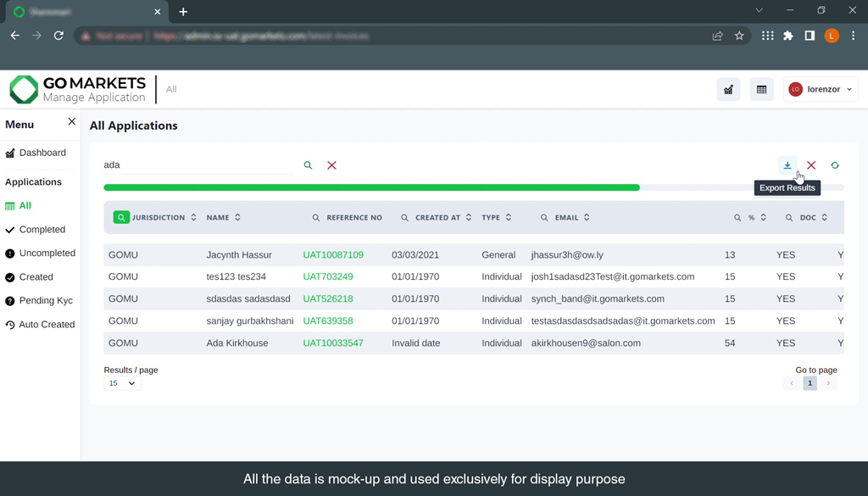The image size is (868, 496).
Task: Sort by Type column arrows
Action: click(x=509, y=217)
